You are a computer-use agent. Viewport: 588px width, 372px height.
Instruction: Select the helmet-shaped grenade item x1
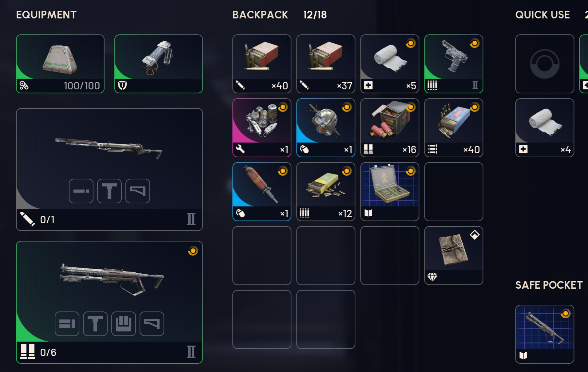326,128
